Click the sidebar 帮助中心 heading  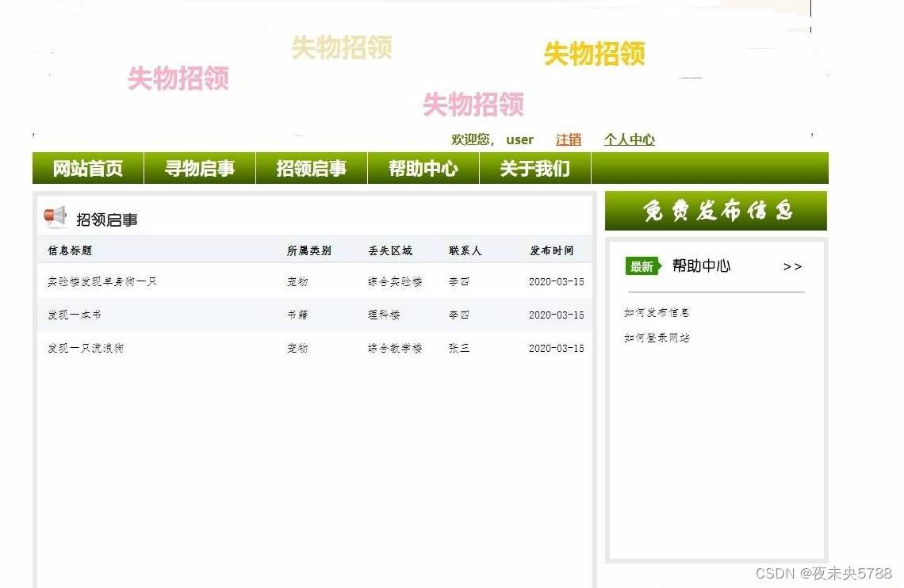coord(701,266)
